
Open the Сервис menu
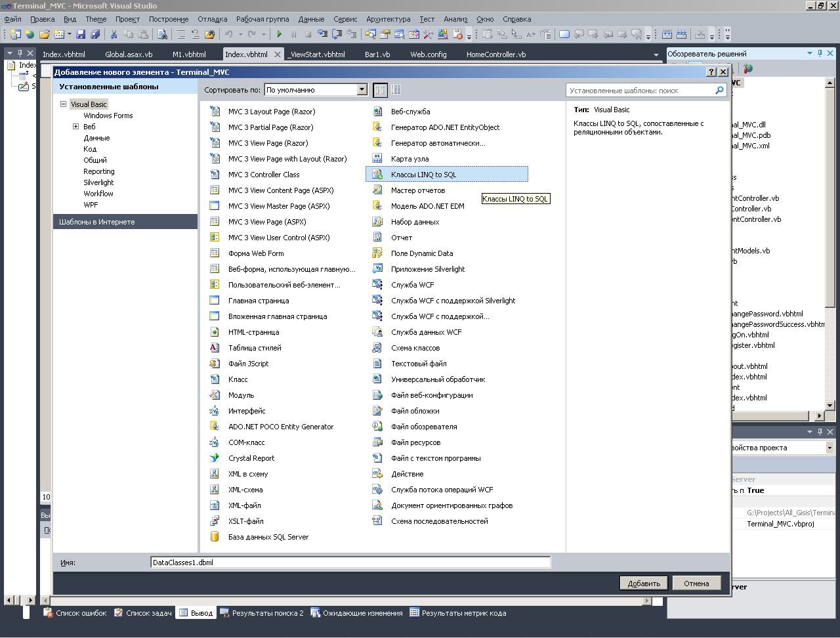345,19
